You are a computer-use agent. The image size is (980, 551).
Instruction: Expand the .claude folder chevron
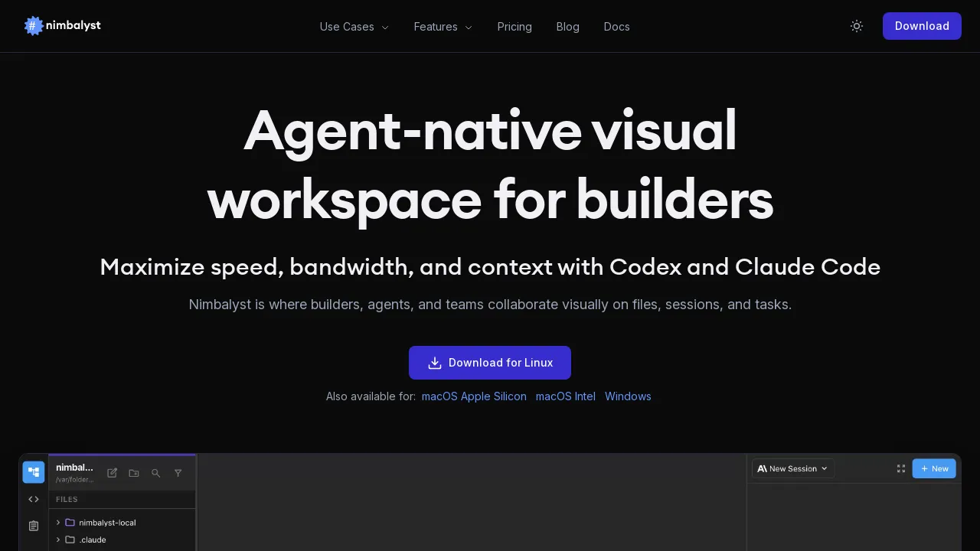tap(58, 540)
